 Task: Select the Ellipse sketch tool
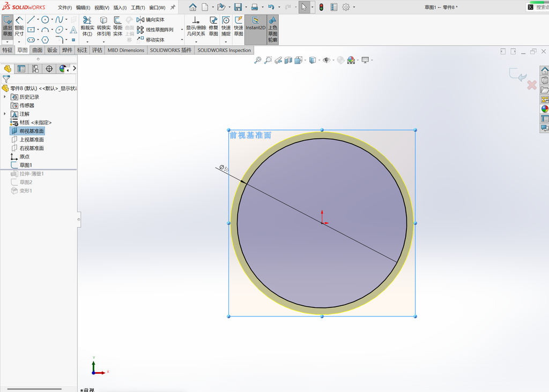(x=59, y=30)
